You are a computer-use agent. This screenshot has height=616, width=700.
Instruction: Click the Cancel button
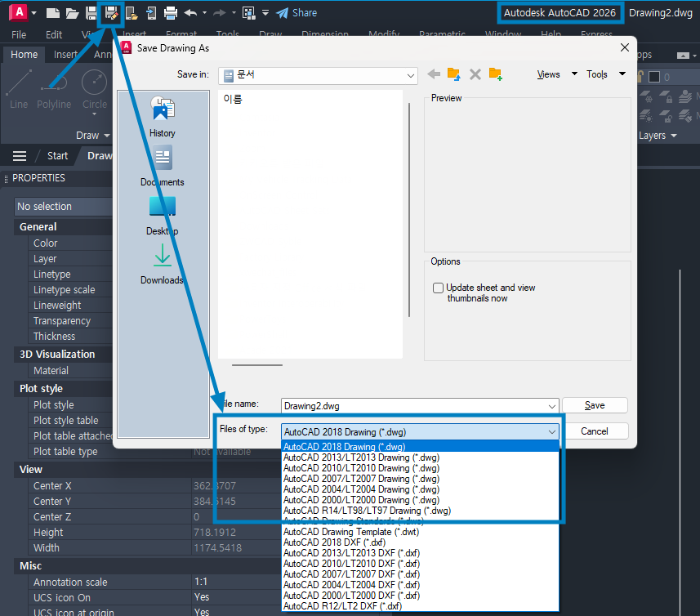595,431
